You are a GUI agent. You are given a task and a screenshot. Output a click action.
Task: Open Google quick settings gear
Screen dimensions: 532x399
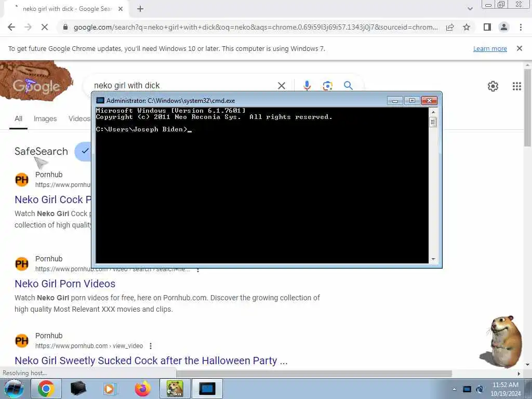click(493, 86)
